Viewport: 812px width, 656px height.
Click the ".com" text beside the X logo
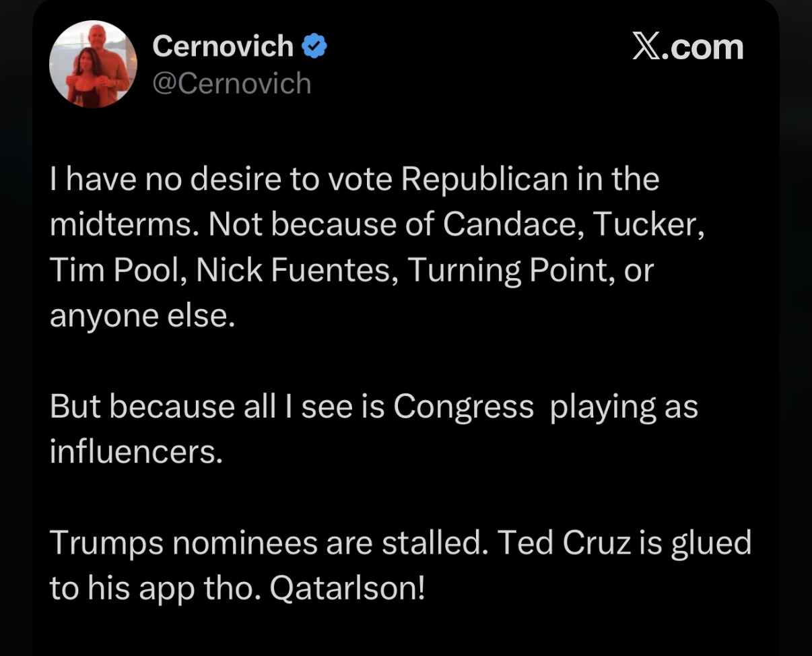(704, 47)
